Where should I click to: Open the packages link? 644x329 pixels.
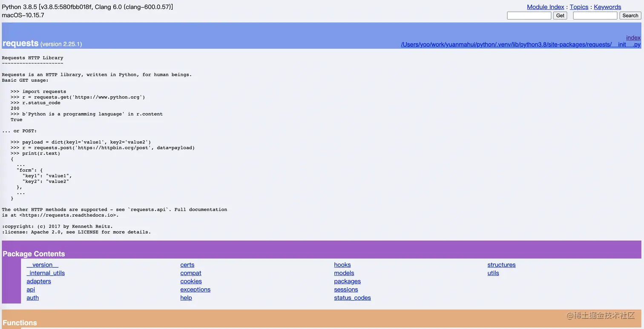click(x=347, y=281)
